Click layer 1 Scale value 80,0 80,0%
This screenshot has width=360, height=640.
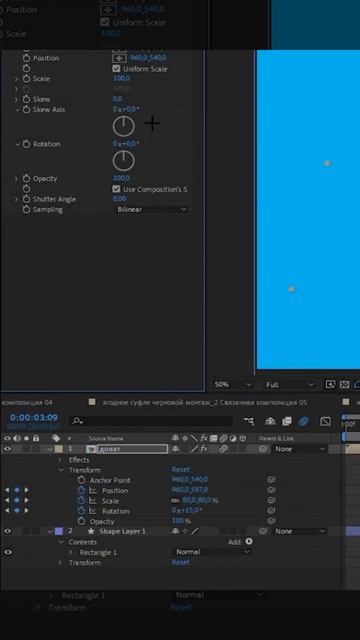(199, 500)
